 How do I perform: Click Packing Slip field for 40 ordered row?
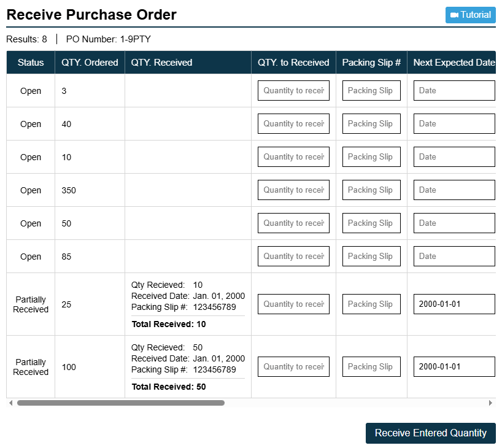click(x=371, y=123)
